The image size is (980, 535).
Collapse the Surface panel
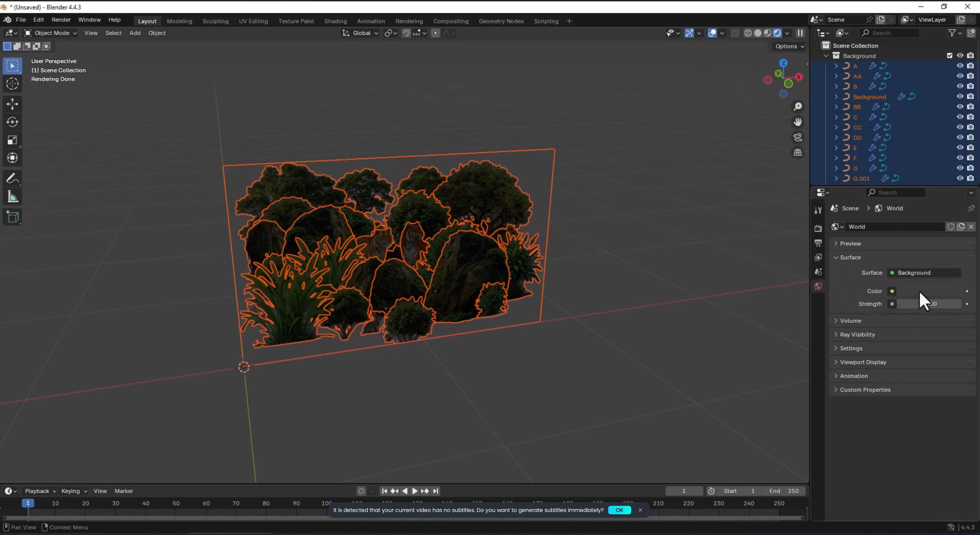(902, 257)
